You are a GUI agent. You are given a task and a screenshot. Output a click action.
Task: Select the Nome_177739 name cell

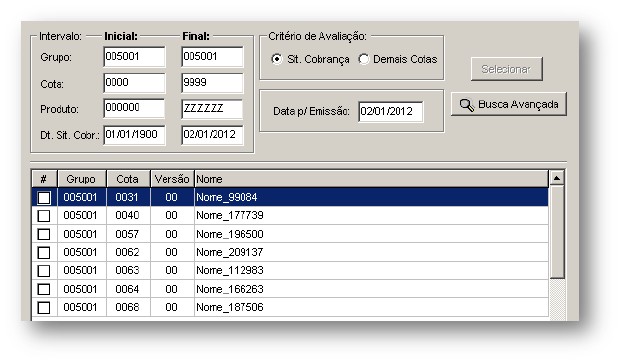(x=371, y=215)
